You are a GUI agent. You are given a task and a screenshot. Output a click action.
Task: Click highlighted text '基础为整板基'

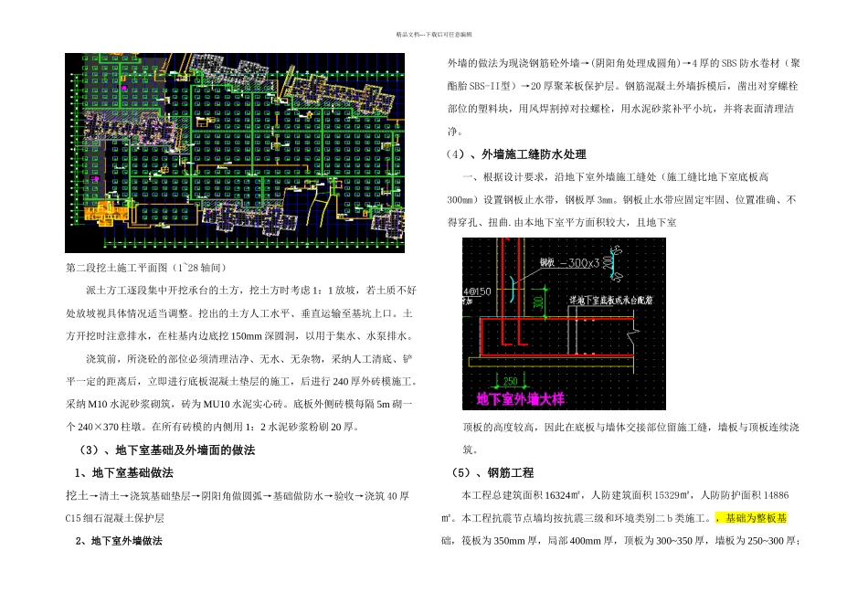(x=756, y=518)
